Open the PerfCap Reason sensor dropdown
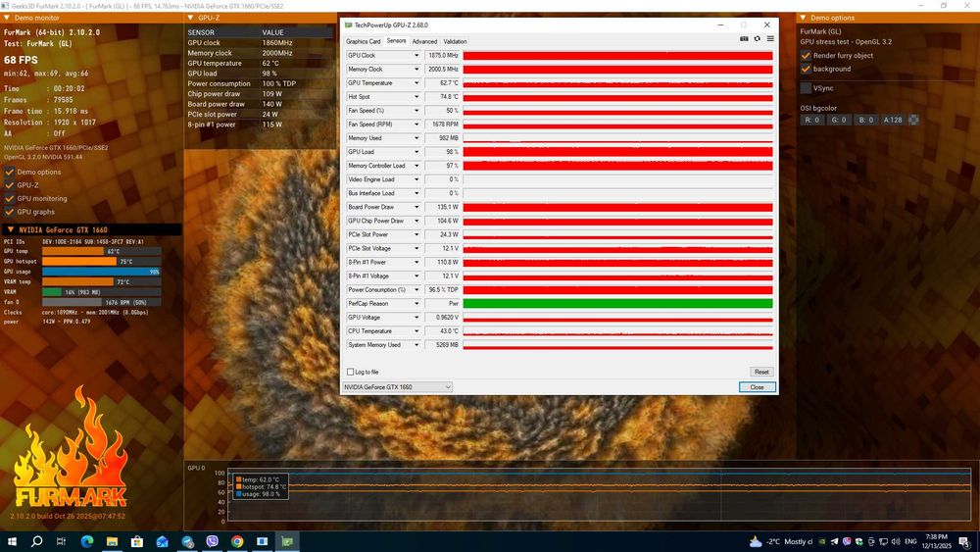The height and width of the screenshot is (552, 980). pos(416,303)
